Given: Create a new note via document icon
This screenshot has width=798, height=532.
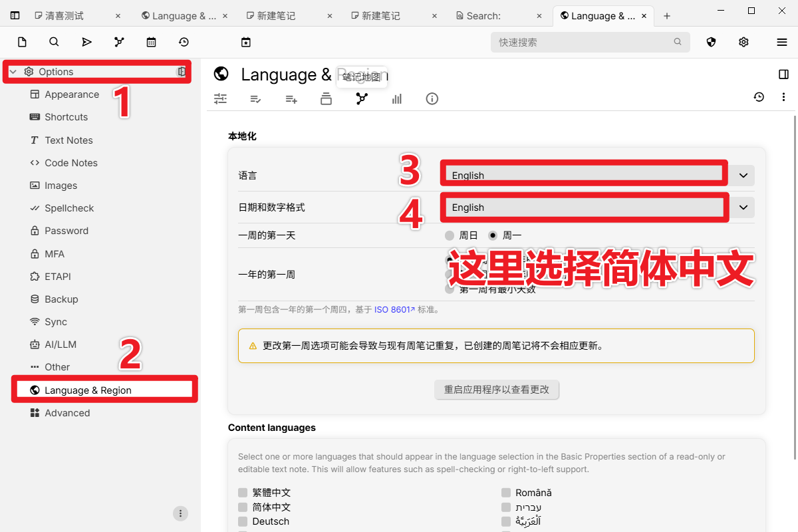Looking at the screenshot, I should click(x=22, y=41).
